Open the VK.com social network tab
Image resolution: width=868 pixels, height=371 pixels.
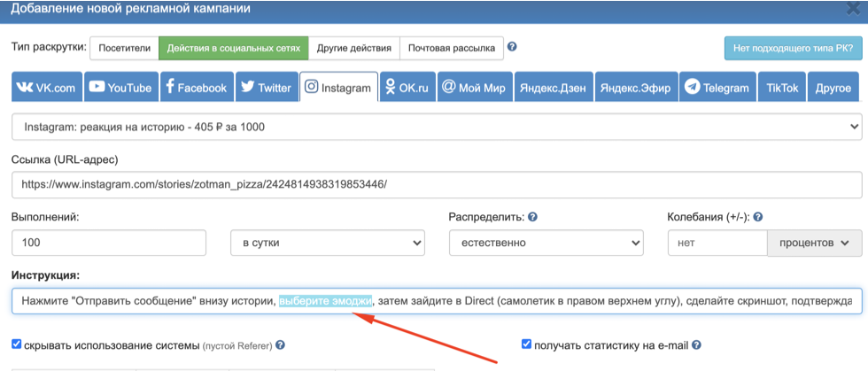click(47, 88)
